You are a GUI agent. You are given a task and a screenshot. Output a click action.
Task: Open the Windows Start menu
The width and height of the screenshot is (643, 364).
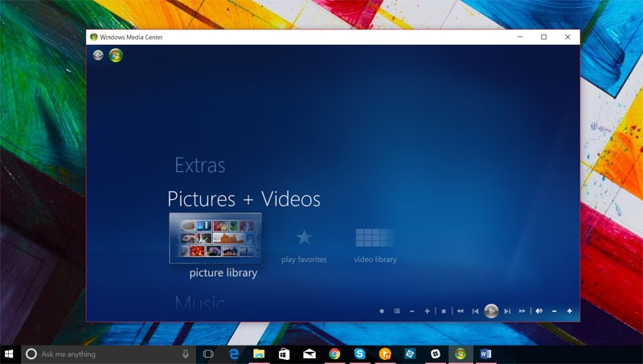[9, 354]
